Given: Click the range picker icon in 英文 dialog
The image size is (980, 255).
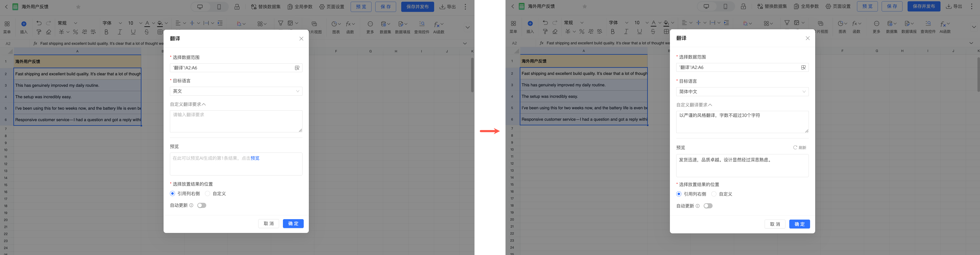Looking at the screenshot, I should tap(297, 68).
